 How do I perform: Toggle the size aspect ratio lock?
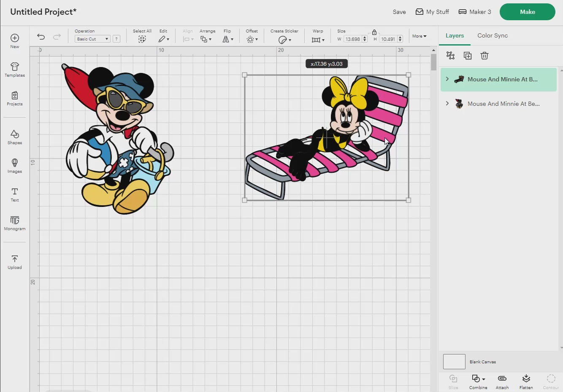tap(374, 32)
